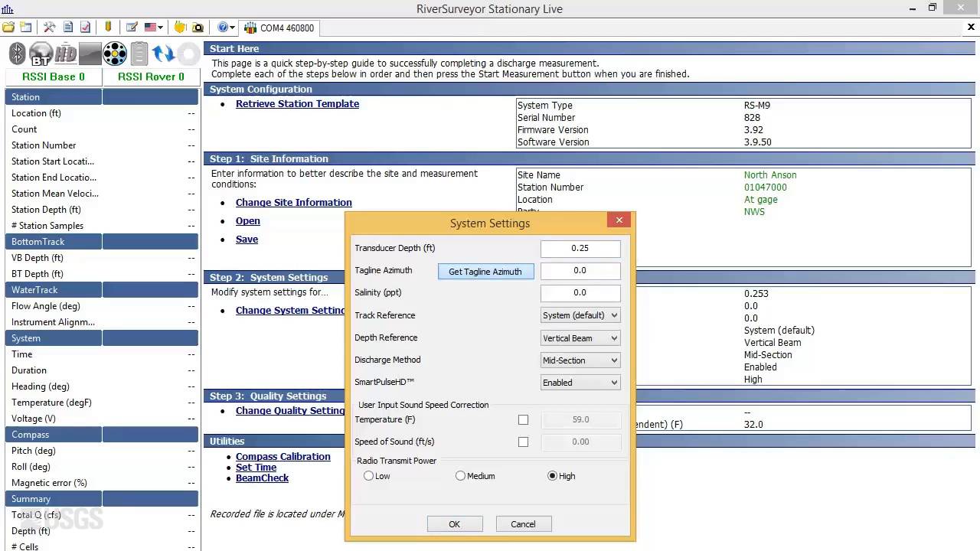The image size is (980, 551).
Task: Click the 01047000 station number value
Action: [x=766, y=187]
